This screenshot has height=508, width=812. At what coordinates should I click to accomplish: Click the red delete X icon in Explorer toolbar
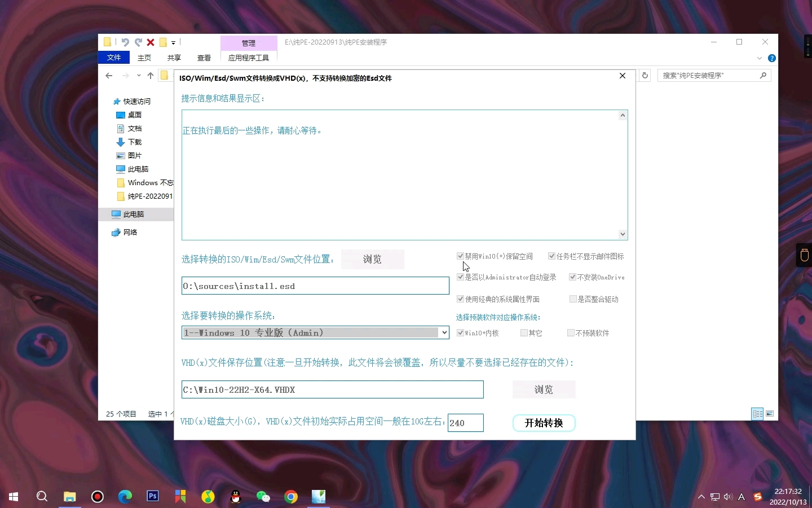click(x=151, y=42)
